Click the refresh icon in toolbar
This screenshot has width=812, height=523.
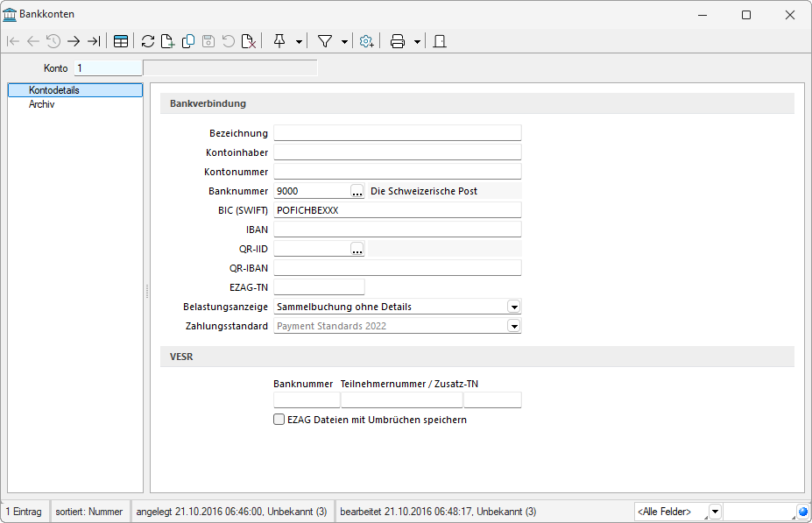tap(148, 41)
